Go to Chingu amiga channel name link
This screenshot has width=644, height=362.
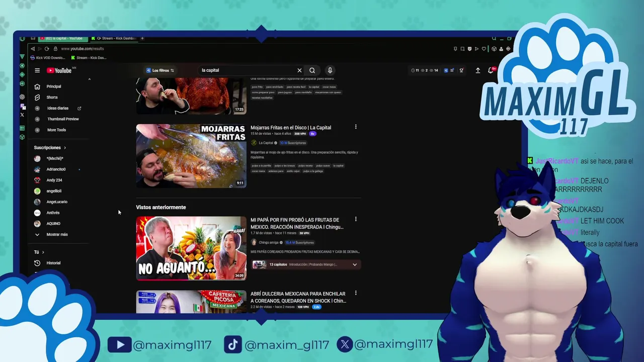click(x=269, y=242)
